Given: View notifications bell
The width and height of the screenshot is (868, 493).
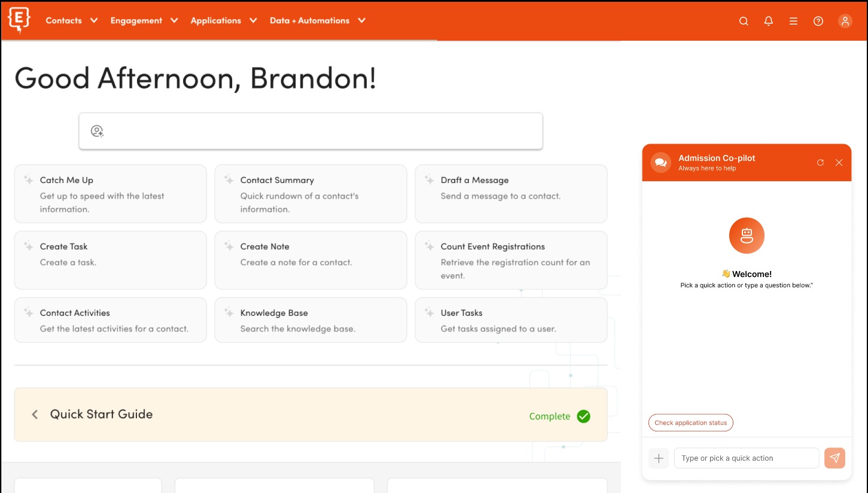Looking at the screenshot, I should 769,21.
